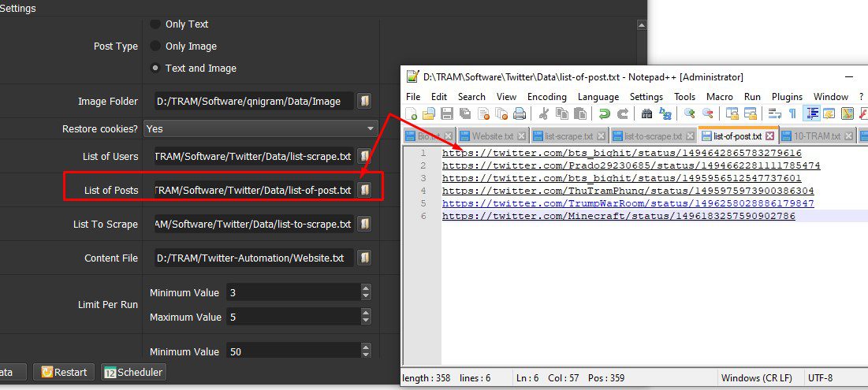Click the Image Folder path field
868x390 pixels.
(254, 101)
